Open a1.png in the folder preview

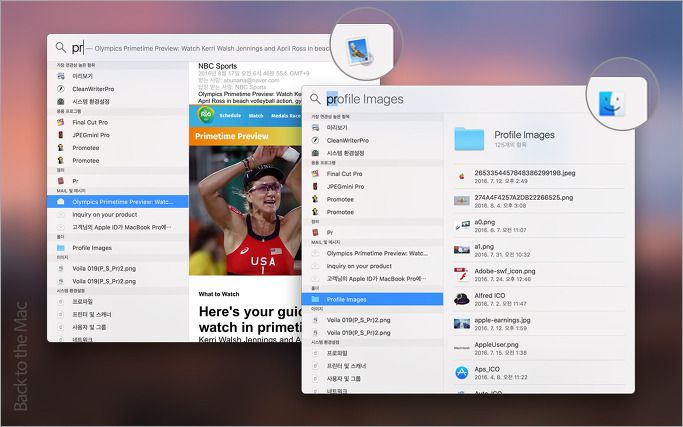(x=539, y=250)
